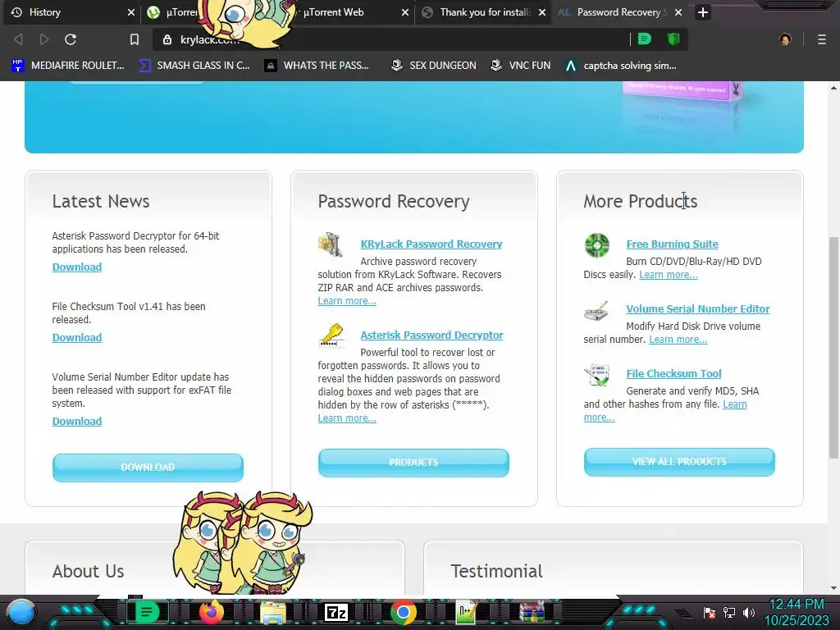Click the File Checksum Tool icon
This screenshot has width=840, height=630.
[x=597, y=375]
